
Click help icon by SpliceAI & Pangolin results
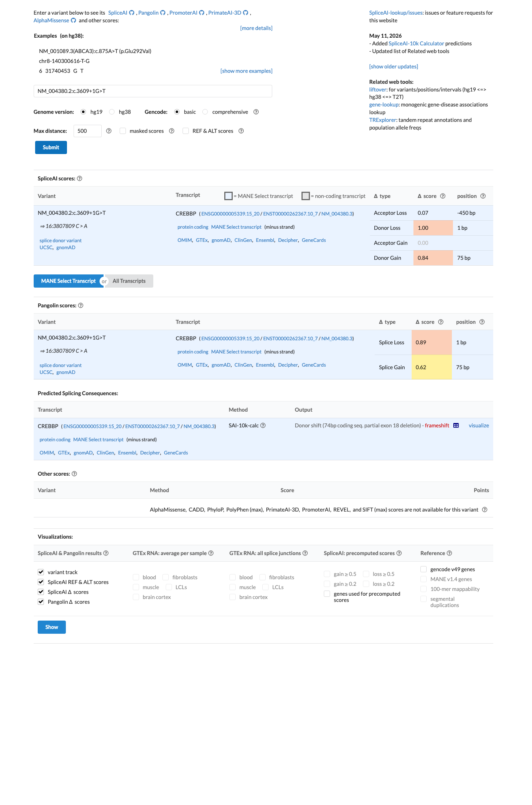point(106,553)
